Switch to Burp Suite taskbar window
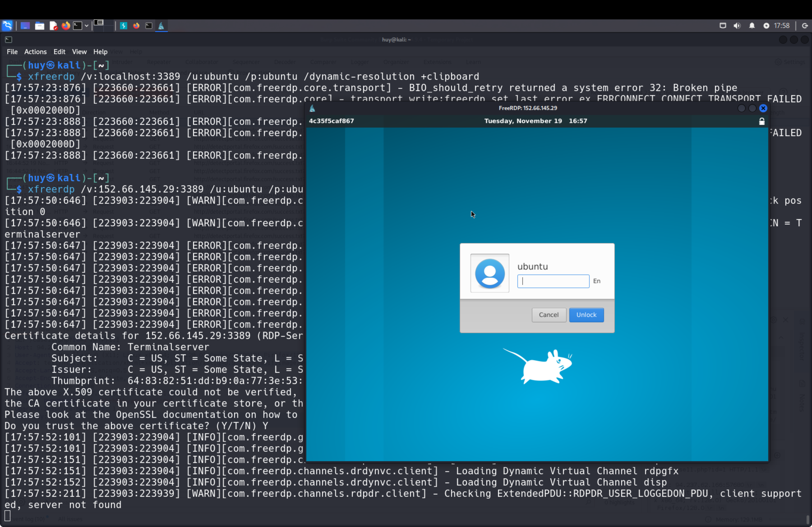Screen dimensions: 812x527 tap(124, 26)
